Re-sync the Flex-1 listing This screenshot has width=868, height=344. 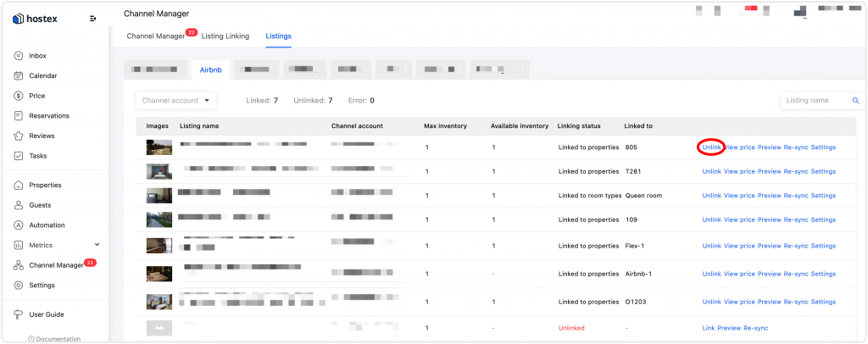coord(795,246)
